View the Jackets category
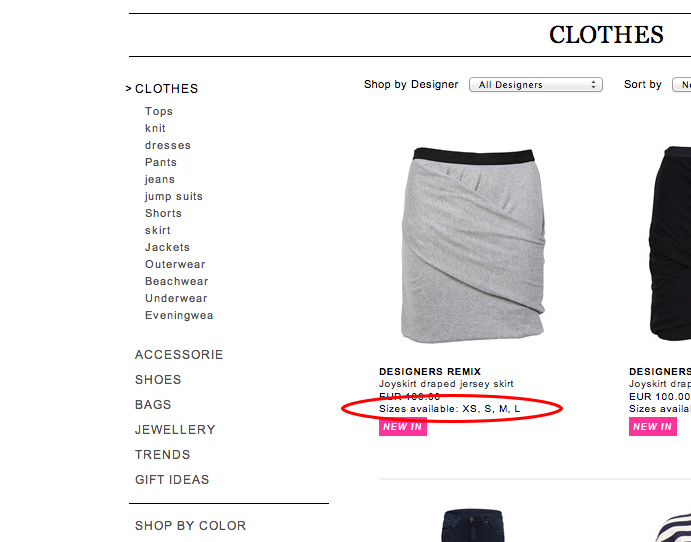 click(x=167, y=247)
